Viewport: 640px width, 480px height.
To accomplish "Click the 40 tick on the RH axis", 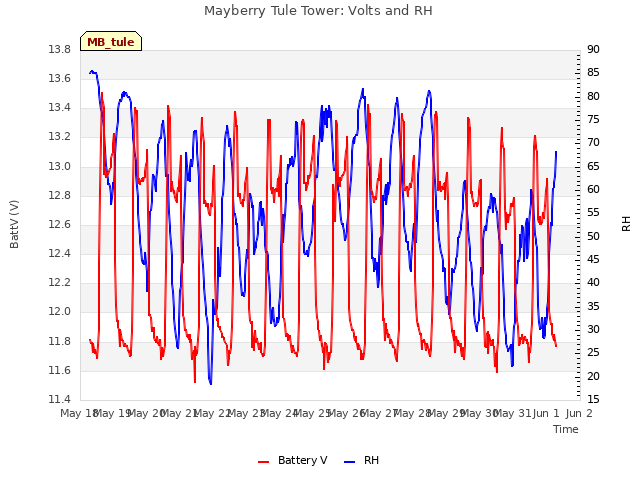I will [593, 282].
